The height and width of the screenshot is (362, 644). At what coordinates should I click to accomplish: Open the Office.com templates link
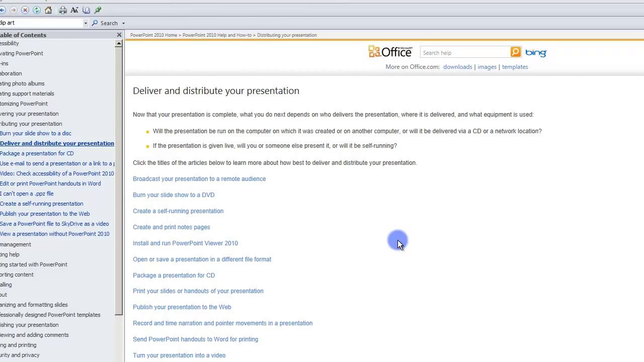coord(515,67)
